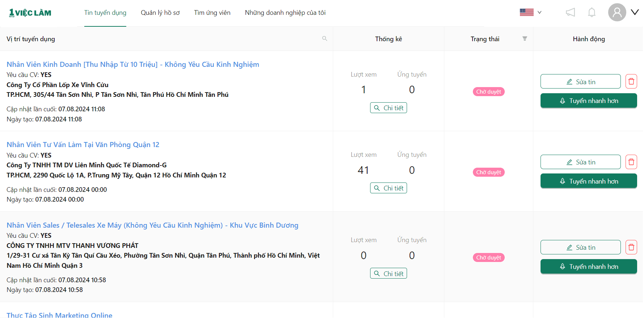Delete the Nhân Viên Tư Vấn job posting

[x=631, y=162]
